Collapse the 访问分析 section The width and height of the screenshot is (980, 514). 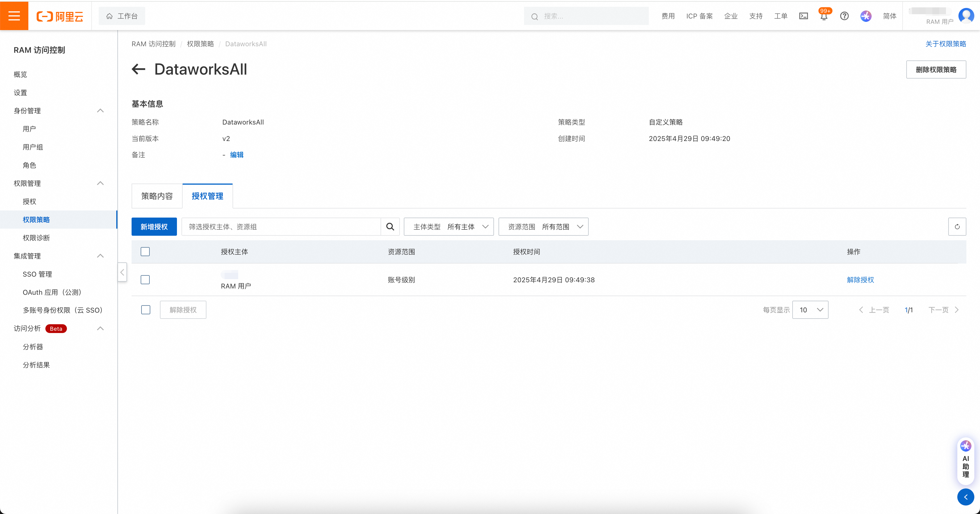[x=100, y=329]
